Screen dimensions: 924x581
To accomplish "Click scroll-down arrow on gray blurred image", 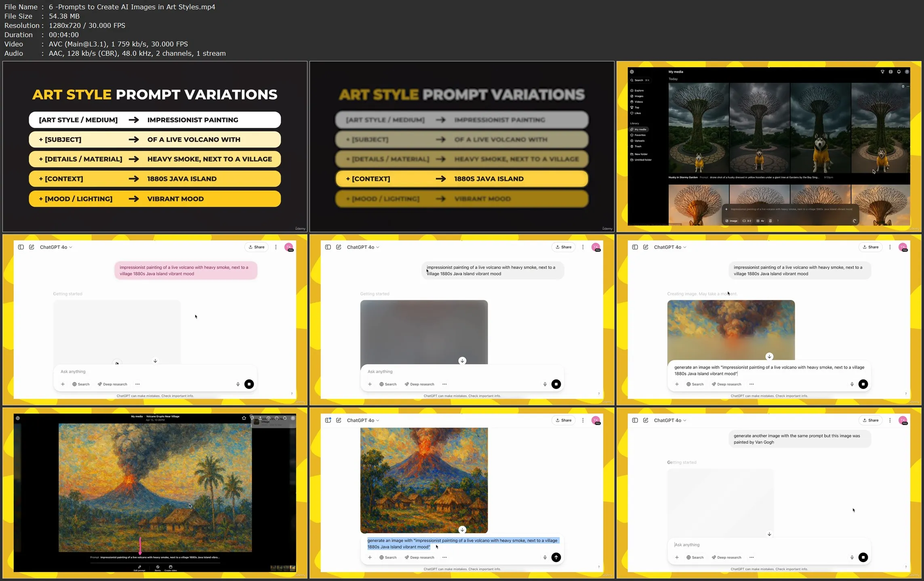I will 462,361.
